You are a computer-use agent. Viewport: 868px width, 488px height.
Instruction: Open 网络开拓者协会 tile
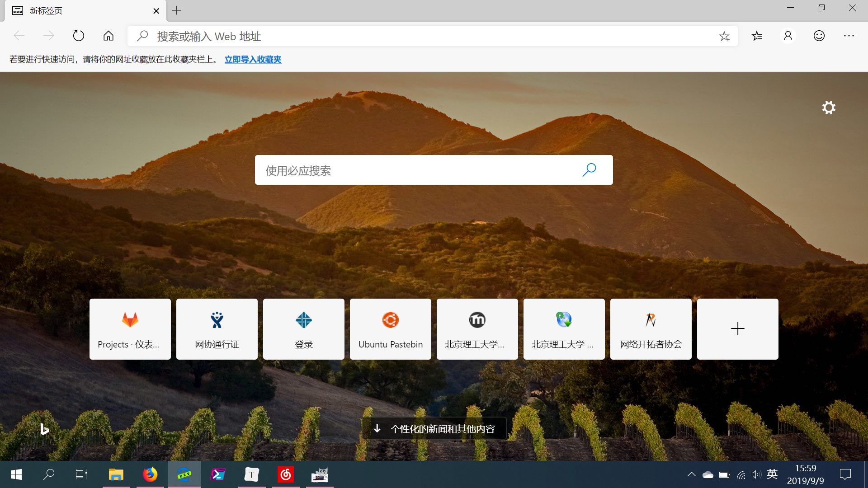tap(651, 329)
